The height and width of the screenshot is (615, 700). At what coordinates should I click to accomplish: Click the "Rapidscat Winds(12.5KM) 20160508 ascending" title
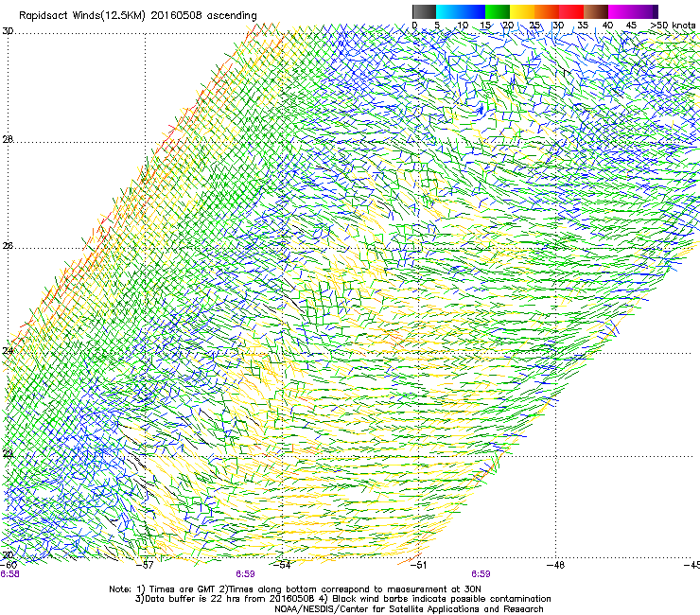138,16
